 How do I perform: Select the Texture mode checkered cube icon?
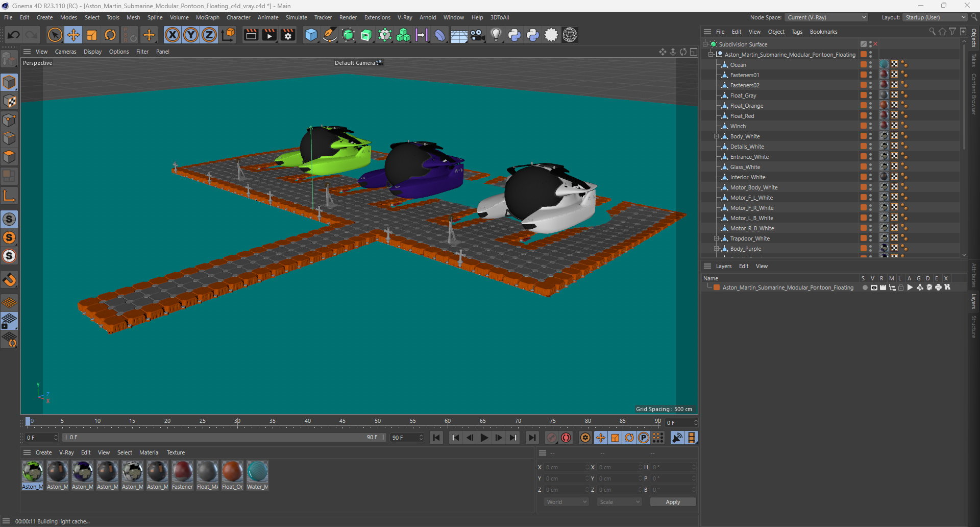tap(9, 101)
